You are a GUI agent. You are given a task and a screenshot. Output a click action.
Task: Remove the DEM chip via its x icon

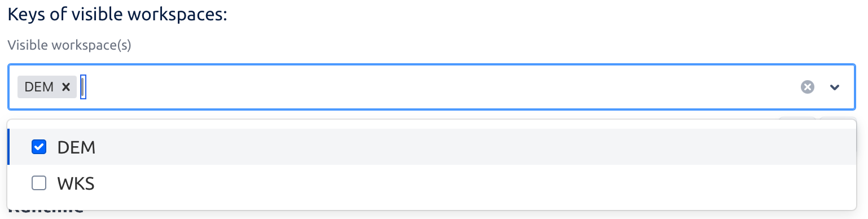click(x=66, y=87)
